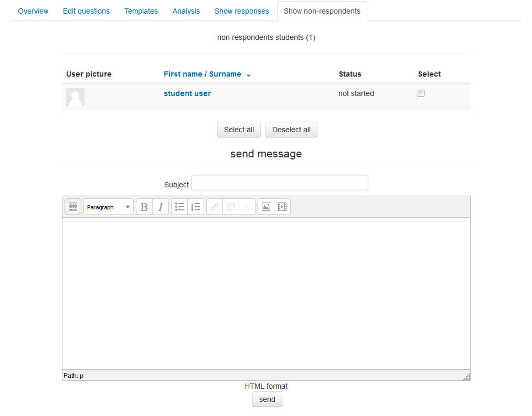Click the Select all button

pyautogui.click(x=238, y=130)
